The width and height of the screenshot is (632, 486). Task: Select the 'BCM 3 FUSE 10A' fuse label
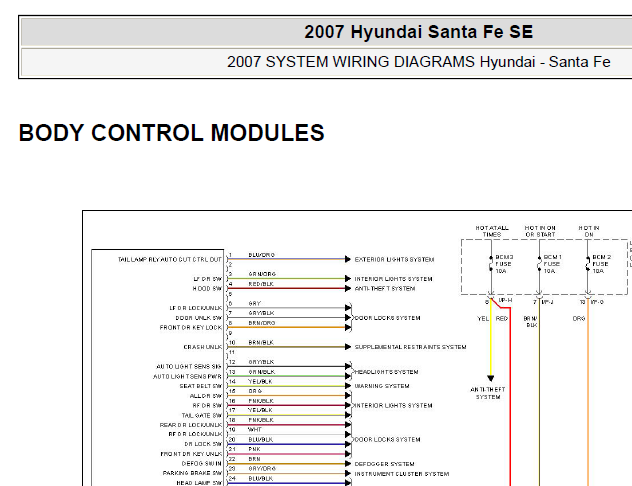[504, 264]
